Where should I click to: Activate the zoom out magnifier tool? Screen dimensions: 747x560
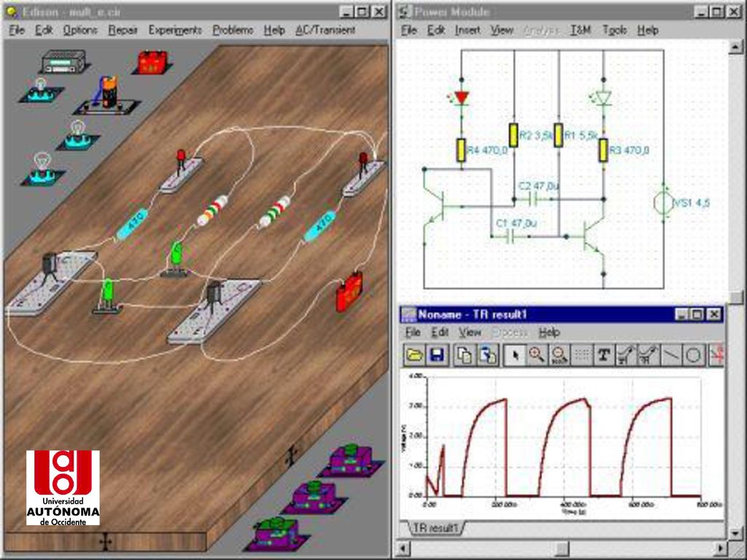coord(560,355)
